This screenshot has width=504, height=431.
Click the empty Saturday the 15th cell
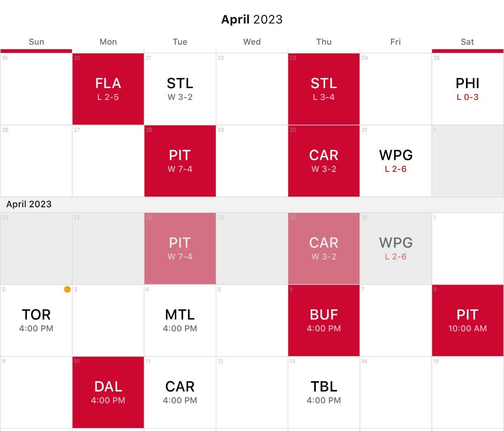coord(467,392)
